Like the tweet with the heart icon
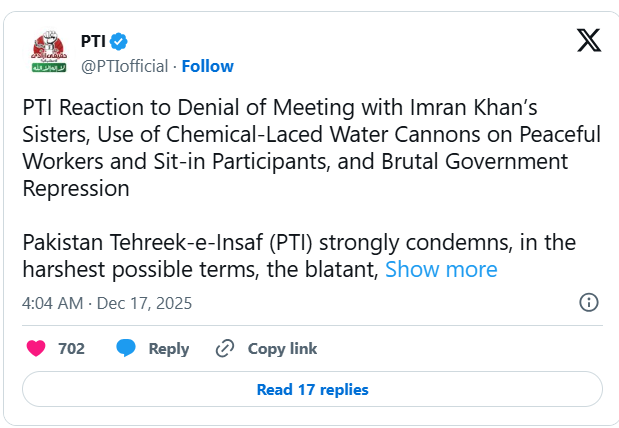Viewport: 619px width, 428px height. (x=36, y=349)
